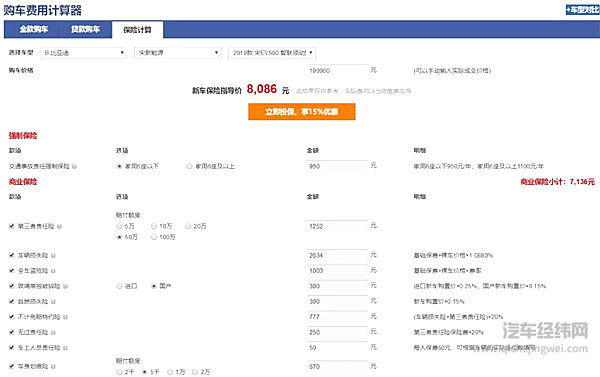Screen dimensions: 600x377
Task: Select 国产 glass option
Action: coord(154,286)
